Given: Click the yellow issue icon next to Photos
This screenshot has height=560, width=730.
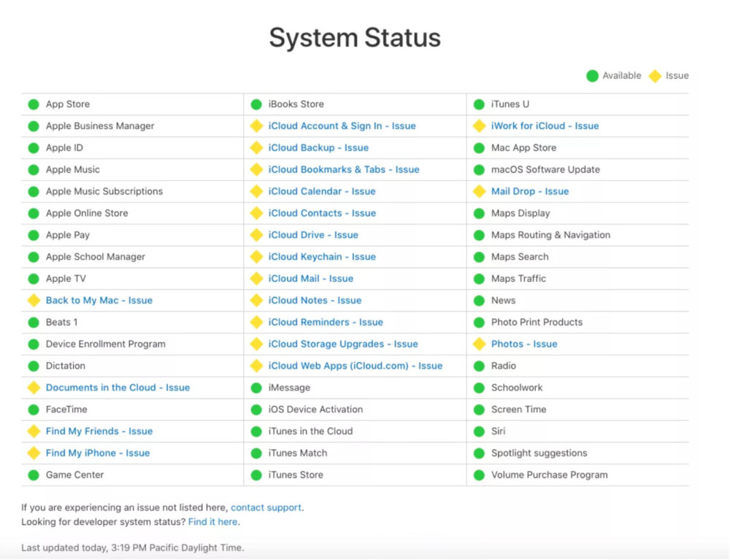Looking at the screenshot, I should pos(479,344).
